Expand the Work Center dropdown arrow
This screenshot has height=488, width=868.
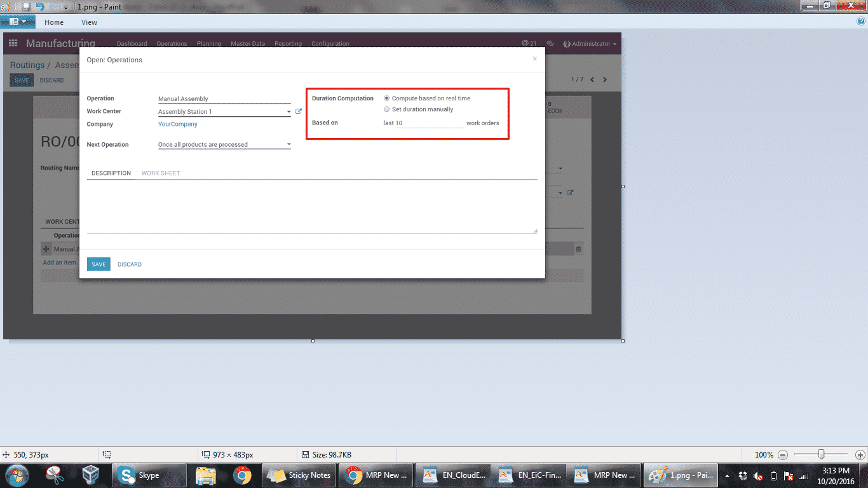click(x=289, y=112)
